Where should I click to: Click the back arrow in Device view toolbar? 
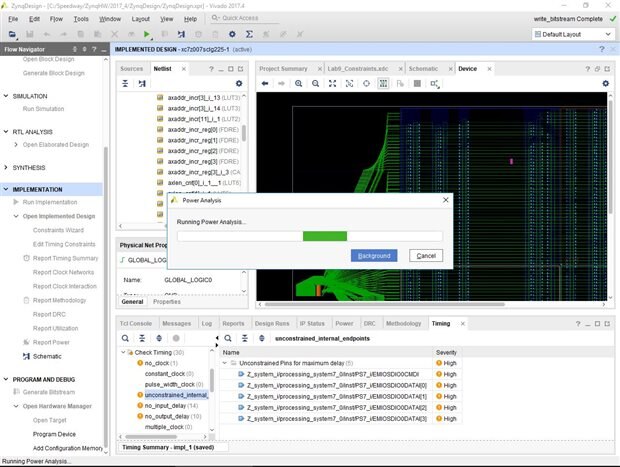coord(266,84)
